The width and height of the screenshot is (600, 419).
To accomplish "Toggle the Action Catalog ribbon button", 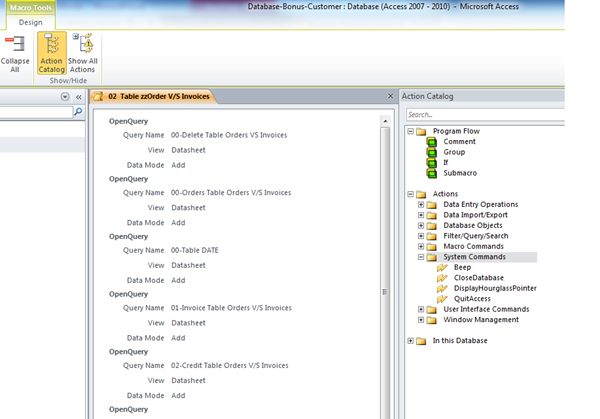I will coord(52,54).
